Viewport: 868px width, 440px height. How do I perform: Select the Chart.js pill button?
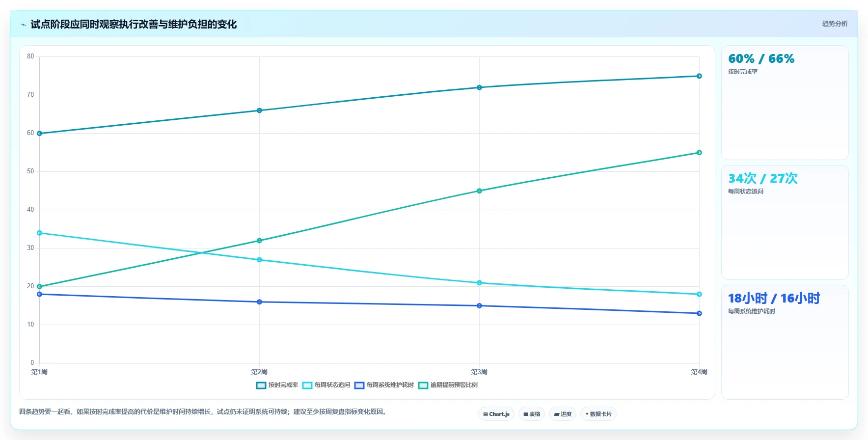click(496, 414)
